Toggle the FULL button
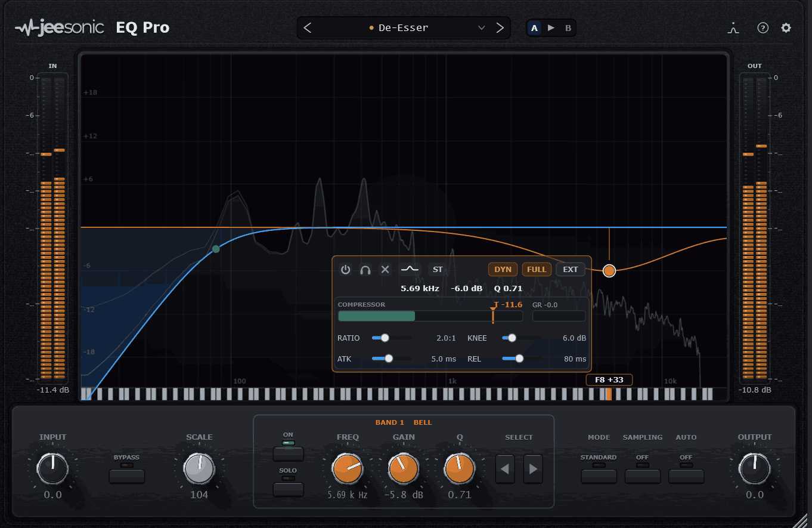This screenshot has width=812, height=528. 537,270
